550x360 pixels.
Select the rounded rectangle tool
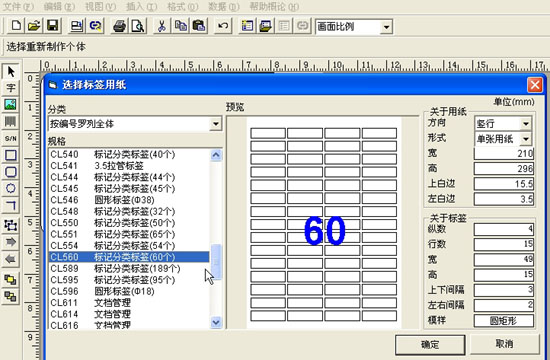[x=11, y=172]
